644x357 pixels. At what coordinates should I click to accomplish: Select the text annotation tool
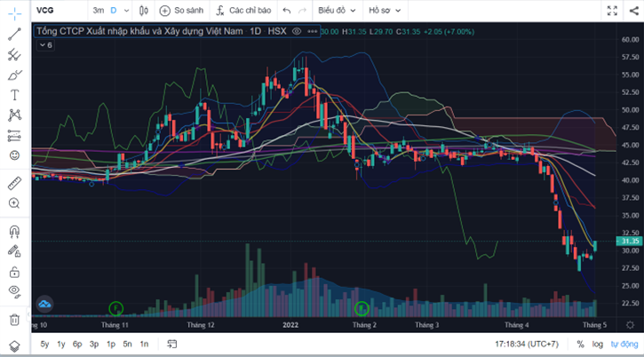(x=14, y=95)
